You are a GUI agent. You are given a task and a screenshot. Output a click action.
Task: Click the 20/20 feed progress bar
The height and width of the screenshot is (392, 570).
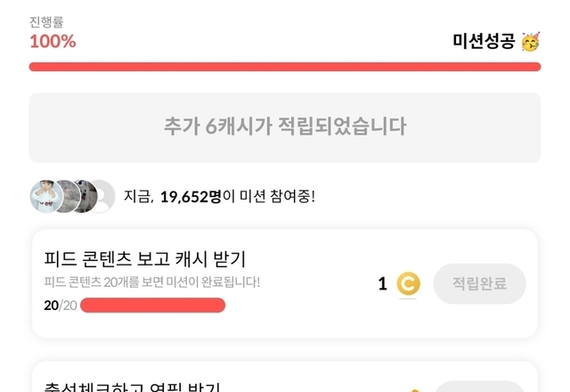[x=152, y=306]
